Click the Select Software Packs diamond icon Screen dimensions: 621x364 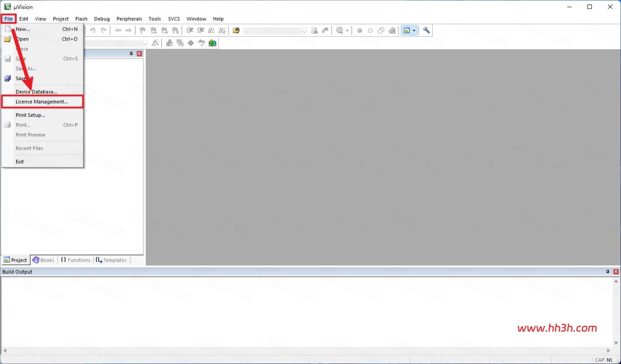191,43
